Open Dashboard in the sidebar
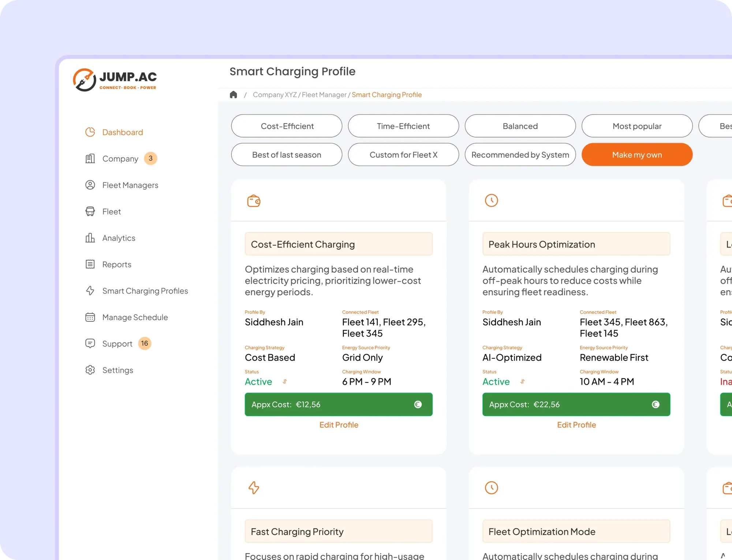Image resolution: width=732 pixels, height=560 pixels. coord(123,132)
